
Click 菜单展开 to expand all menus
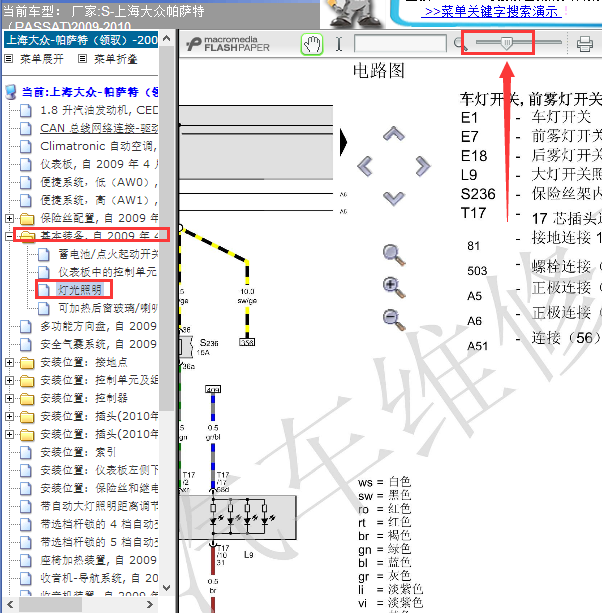point(41,59)
